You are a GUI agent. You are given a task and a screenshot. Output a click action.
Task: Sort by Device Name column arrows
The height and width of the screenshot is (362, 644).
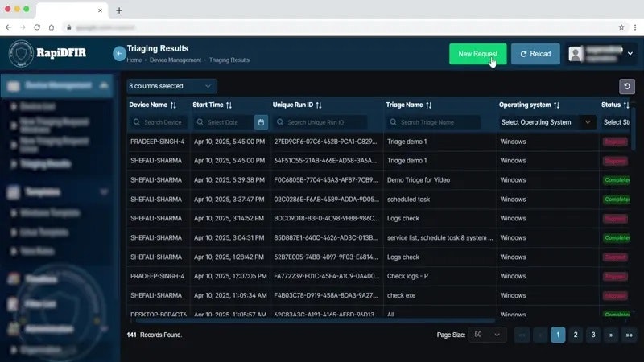pyautogui.click(x=173, y=105)
